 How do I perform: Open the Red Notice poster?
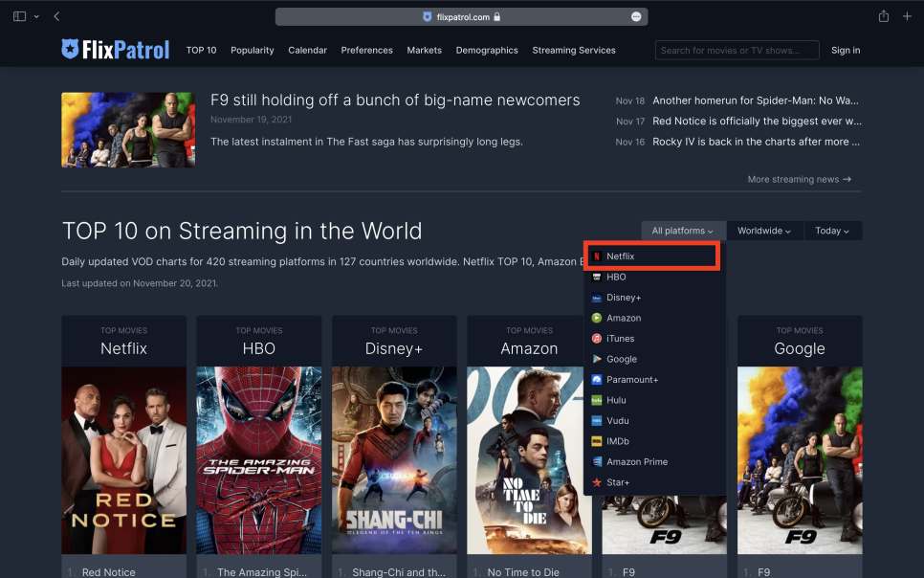click(123, 460)
